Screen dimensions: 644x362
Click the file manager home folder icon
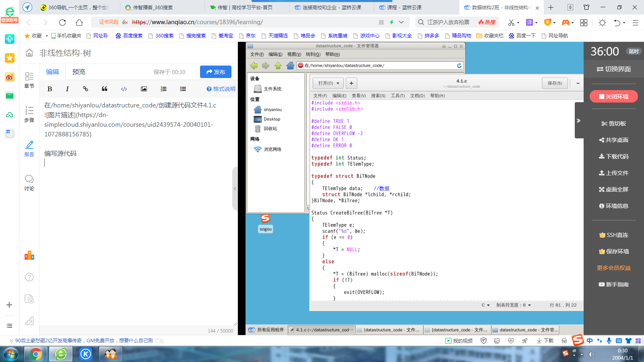tap(290, 66)
